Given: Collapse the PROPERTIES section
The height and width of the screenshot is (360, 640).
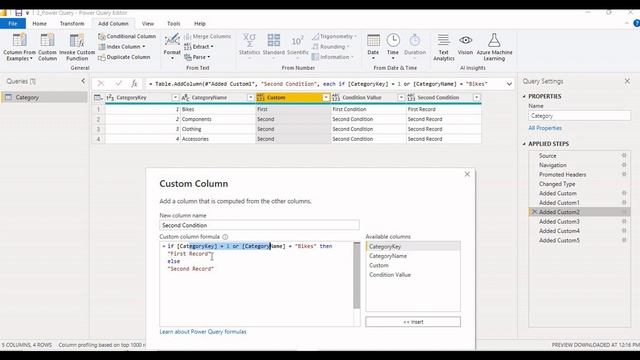Looking at the screenshot, I should 524,96.
